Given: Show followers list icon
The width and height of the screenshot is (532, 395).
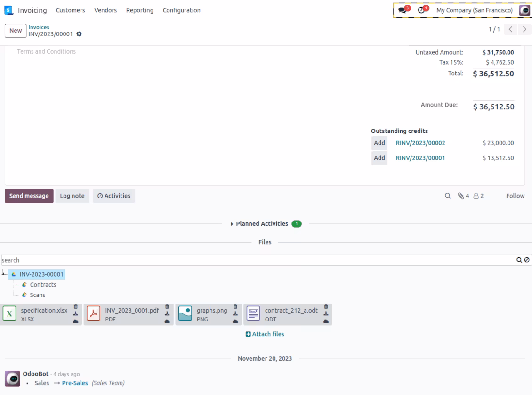Looking at the screenshot, I should (479, 196).
